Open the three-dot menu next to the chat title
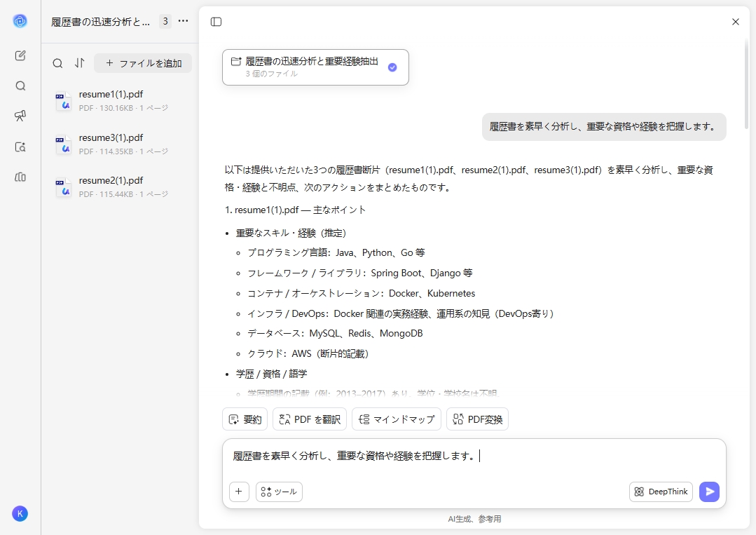Image resolution: width=756 pixels, height=535 pixels. coord(183,21)
